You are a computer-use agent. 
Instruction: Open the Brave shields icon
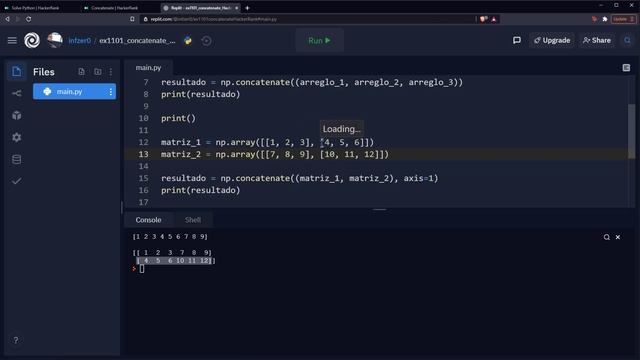pyautogui.click(x=484, y=19)
